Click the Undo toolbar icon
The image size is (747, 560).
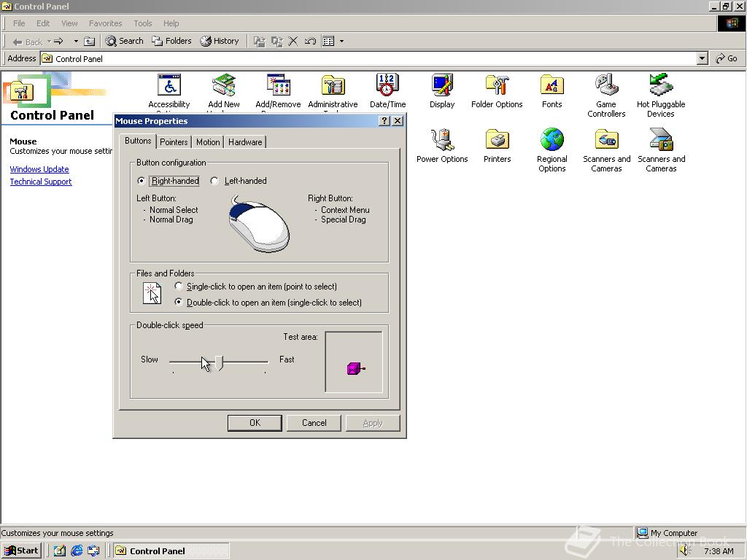[x=310, y=42]
